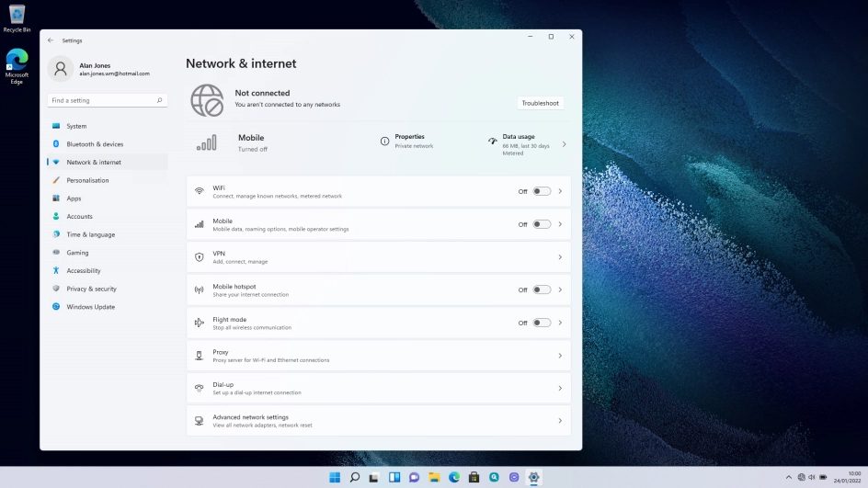Toggle the Mobile data switch on
The height and width of the screenshot is (488, 868).
(542, 224)
